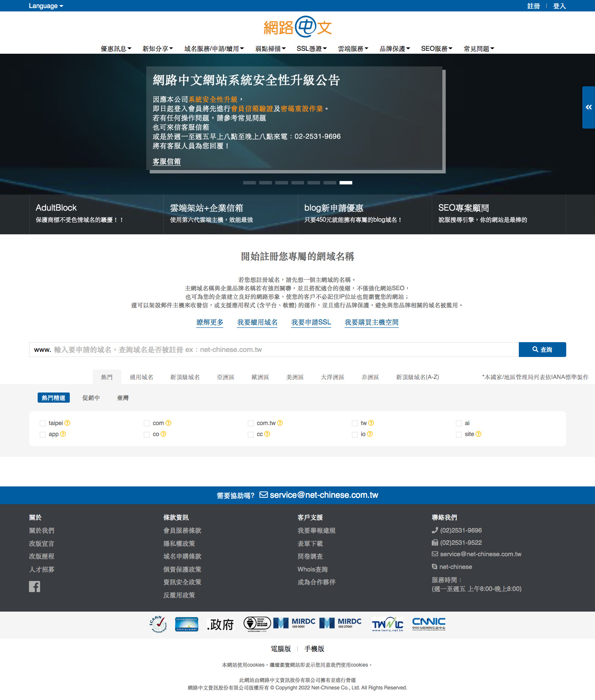The image size is (595, 700).
Task: Expand the 品牌保護 menu
Action: (395, 49)
